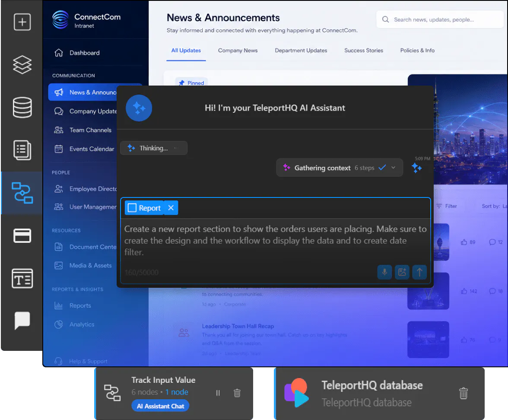Delete the Track Input Value workflow
Viewport: 508px width, 420px height.
(x=237, y=393)
